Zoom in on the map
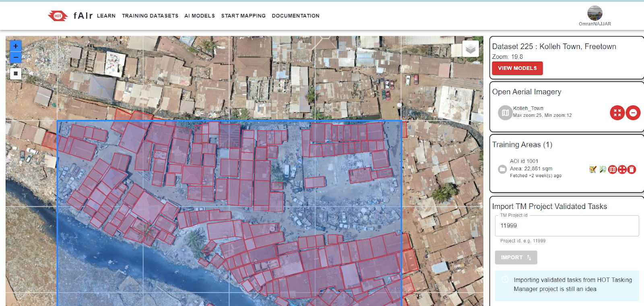This screenshot has width=644, height=306. tap(16, 46)
